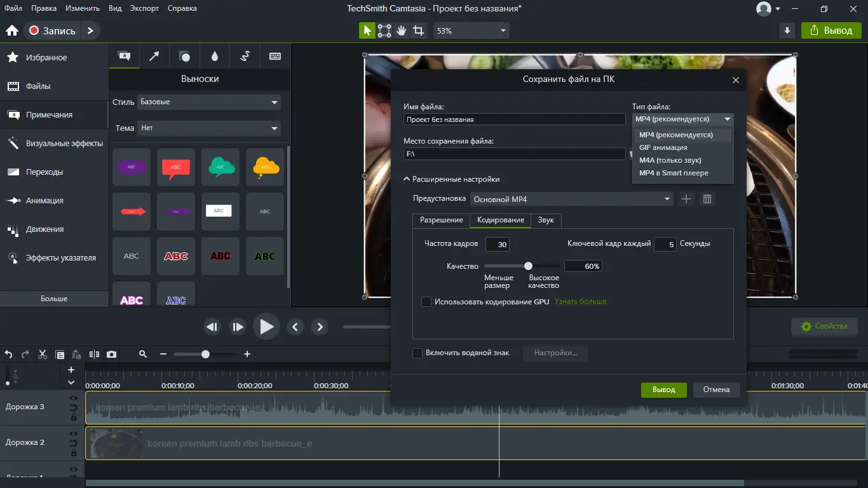Open the Экспорт menu
868x488 pixels.
(144, 8)
